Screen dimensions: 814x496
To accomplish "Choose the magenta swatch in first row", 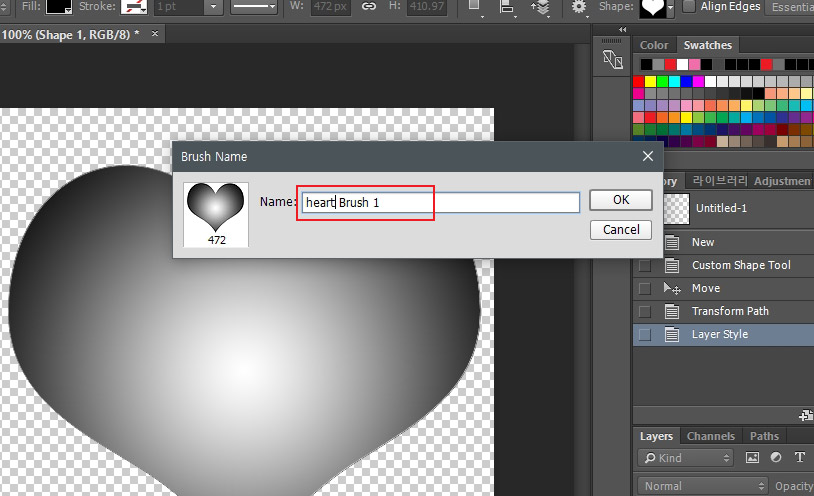I will click(698, 82).
